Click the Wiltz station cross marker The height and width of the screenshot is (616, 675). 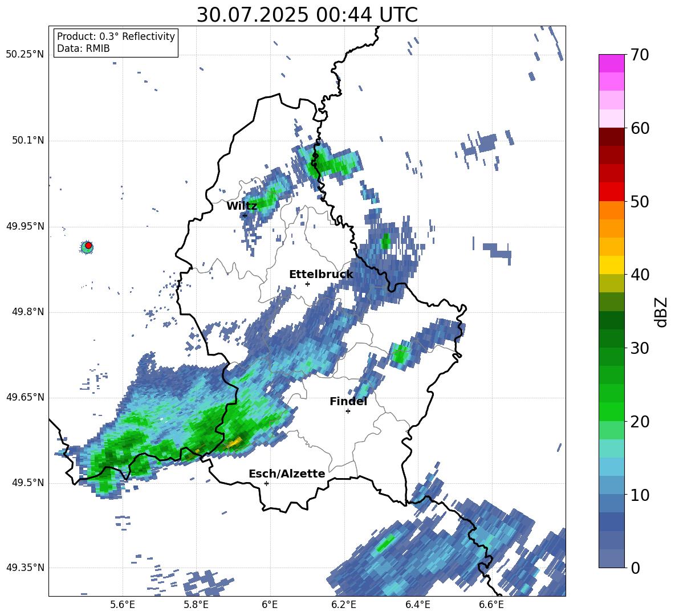pyautogui.click(x=245, y=215)
